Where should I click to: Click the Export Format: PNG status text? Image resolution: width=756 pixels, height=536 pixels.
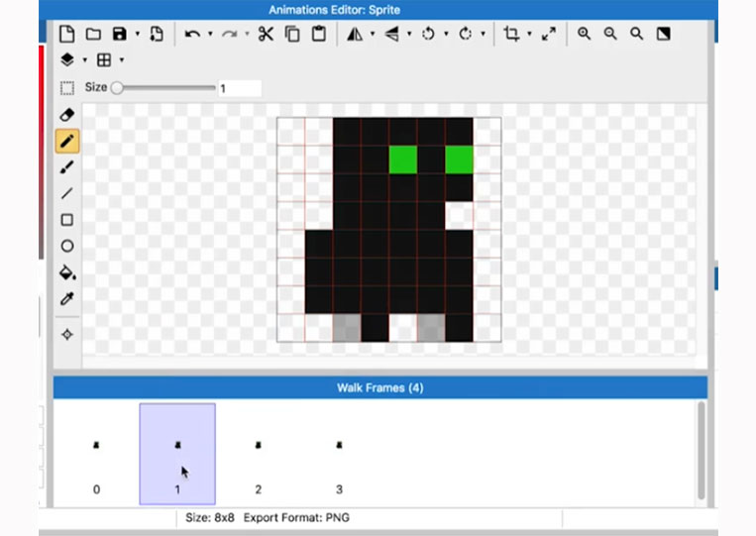(296, 518)
